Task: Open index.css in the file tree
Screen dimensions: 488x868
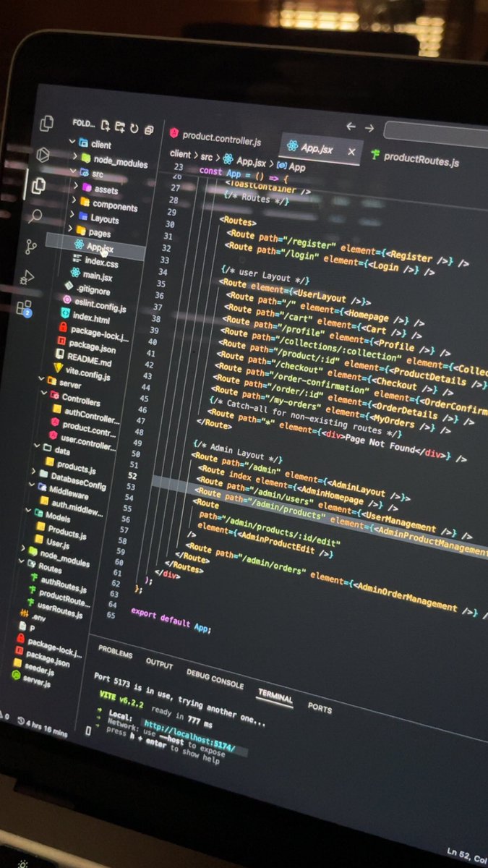Action: pos(101,262)
